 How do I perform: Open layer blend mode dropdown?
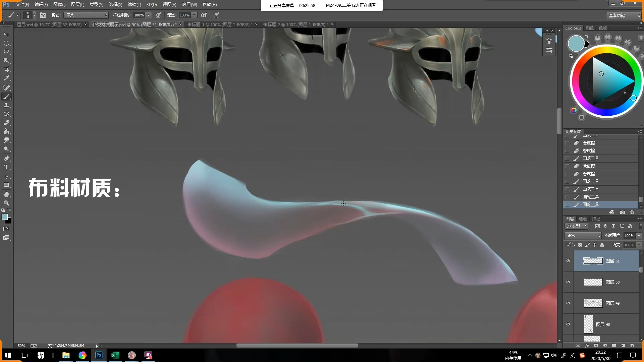[583, 236]
